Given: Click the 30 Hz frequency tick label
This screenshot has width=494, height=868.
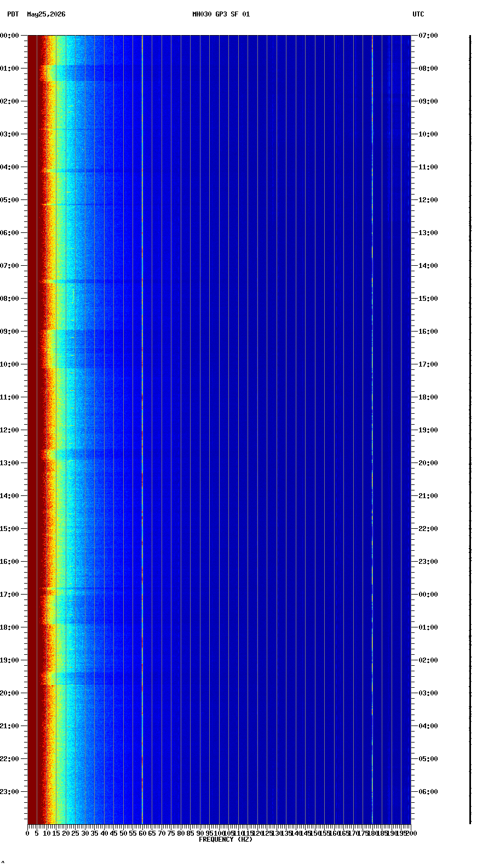Looking at the screenshot, I should (x=85, y=833).
